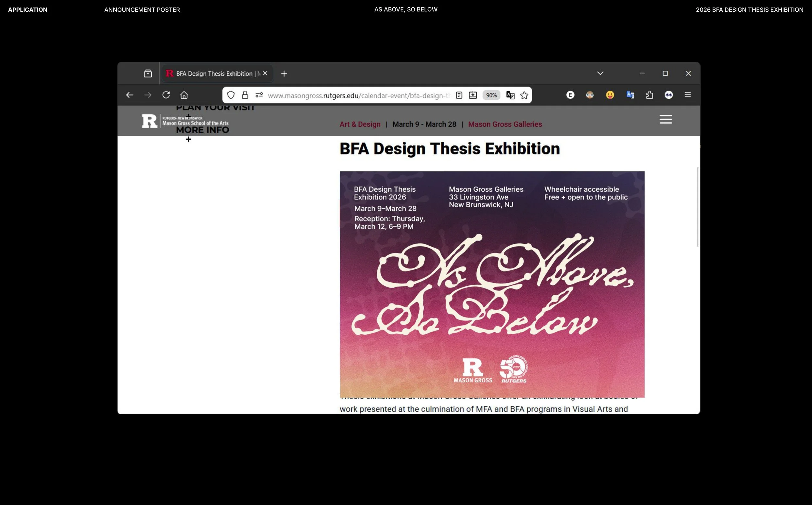Open Firefox application hamburger menu
The width and height of the screenshot is (812, 505).
click(x=688, y=95)
